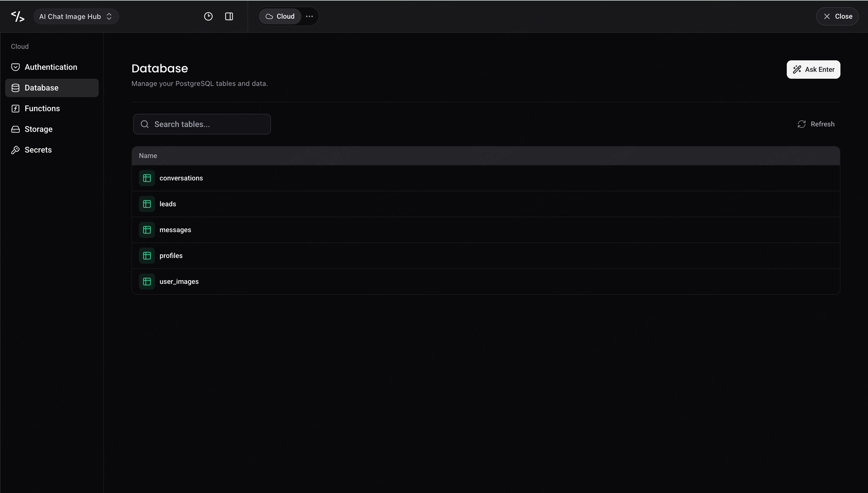Toggle the side panel layout icon

pyautogui.click(x=229, y=16)
